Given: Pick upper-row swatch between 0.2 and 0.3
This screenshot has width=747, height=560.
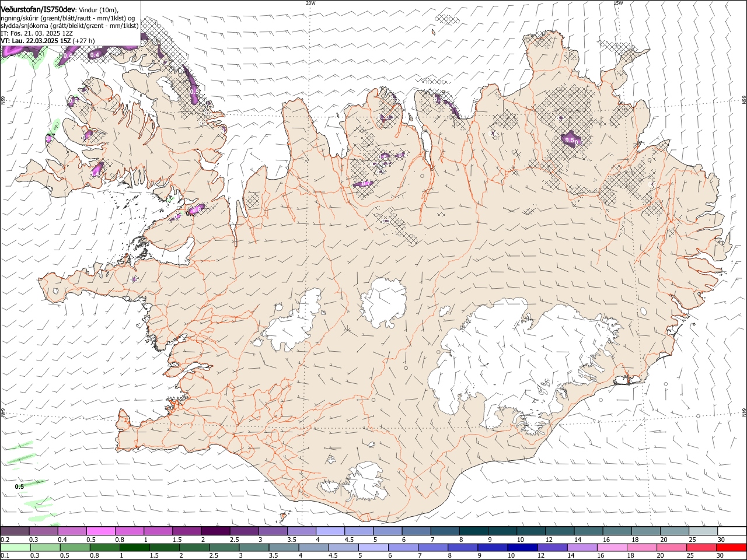Looking at the screenshot, I should click(x=15, y=531).
